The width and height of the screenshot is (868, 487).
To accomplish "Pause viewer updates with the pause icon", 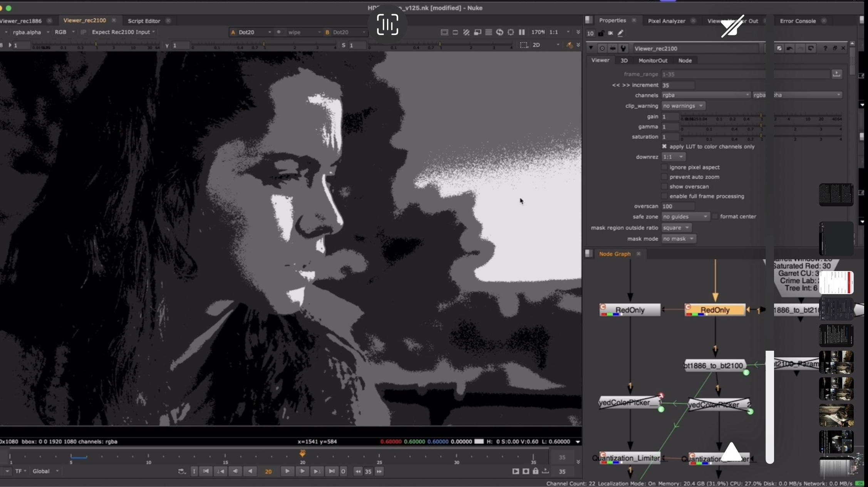I will click(522, 32).
